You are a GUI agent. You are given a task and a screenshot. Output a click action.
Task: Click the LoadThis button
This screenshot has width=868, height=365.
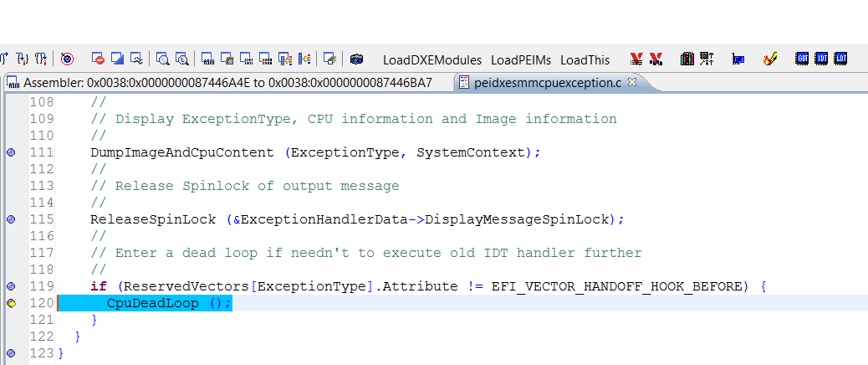585,59
